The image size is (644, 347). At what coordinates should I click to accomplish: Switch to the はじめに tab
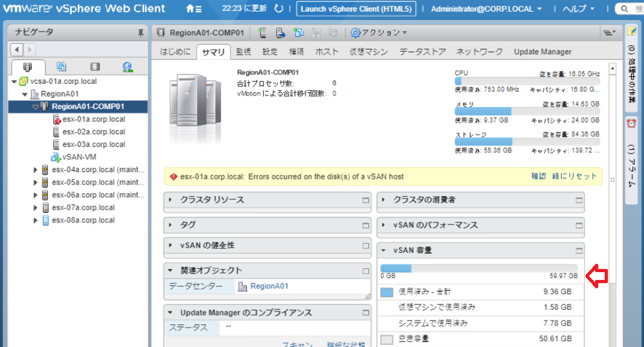pyautogui.click(x=175, y=52)
